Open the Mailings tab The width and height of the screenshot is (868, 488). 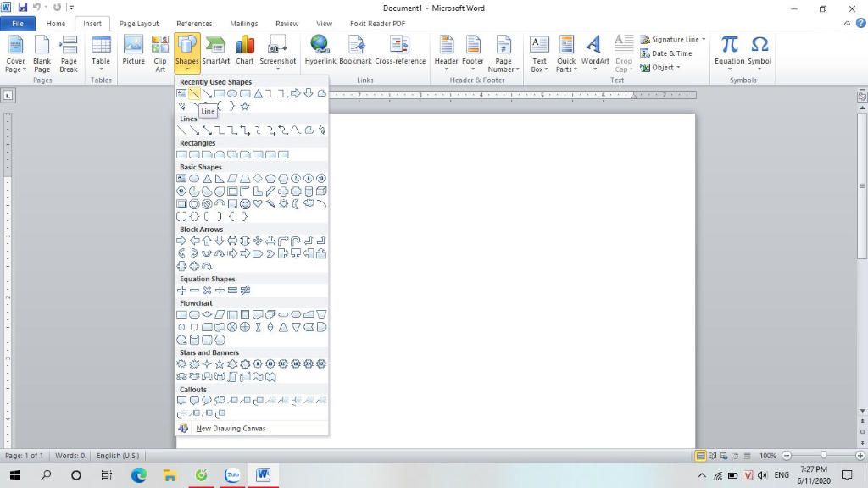pos(243,24)
